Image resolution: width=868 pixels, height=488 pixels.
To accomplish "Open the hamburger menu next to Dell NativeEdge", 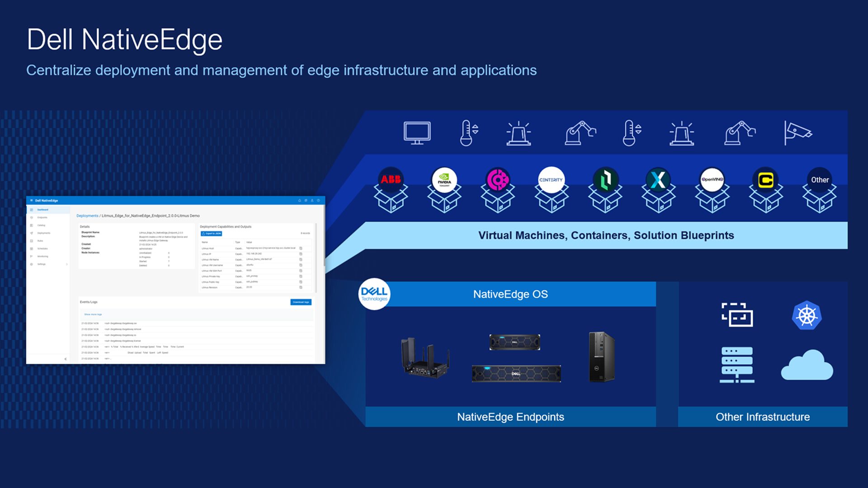I will 31,201.
